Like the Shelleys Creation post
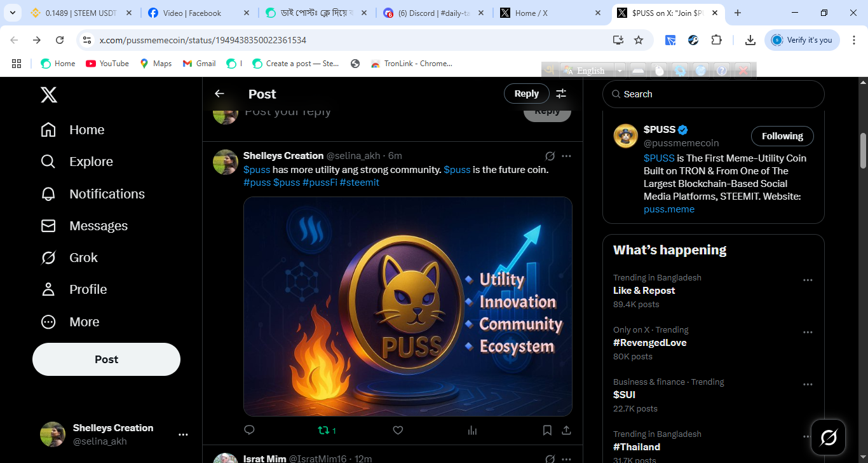Screen dimensions: 868x463 point(398,430)
